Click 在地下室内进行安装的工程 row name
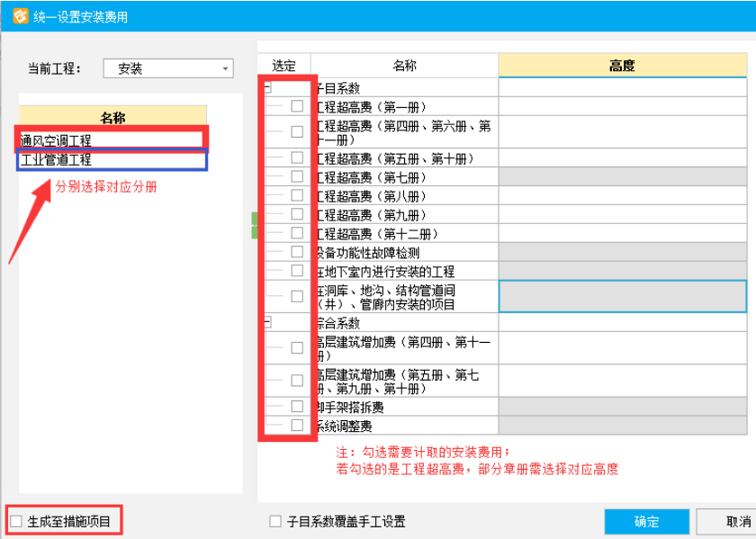The image size is (756, 539). (385, 272)
